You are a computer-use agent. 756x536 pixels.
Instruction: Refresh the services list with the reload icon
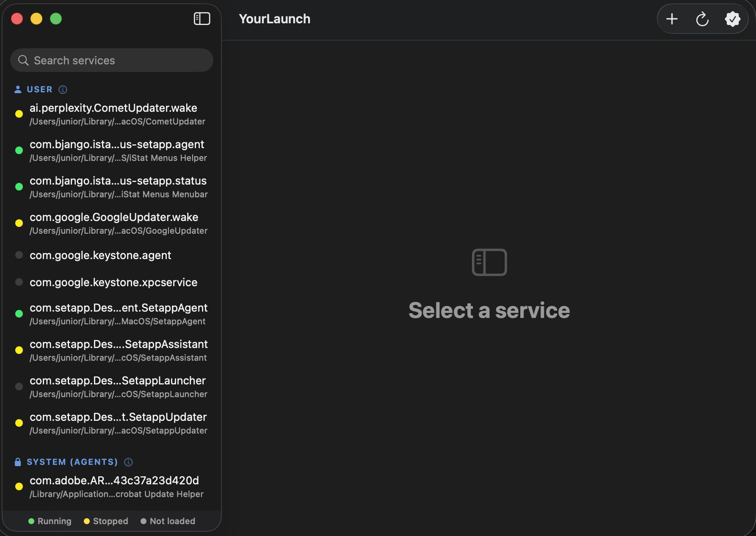coord(702,19)
